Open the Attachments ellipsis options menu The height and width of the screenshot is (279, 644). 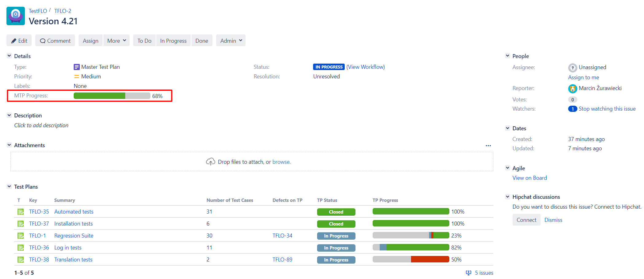click(488, 145)
